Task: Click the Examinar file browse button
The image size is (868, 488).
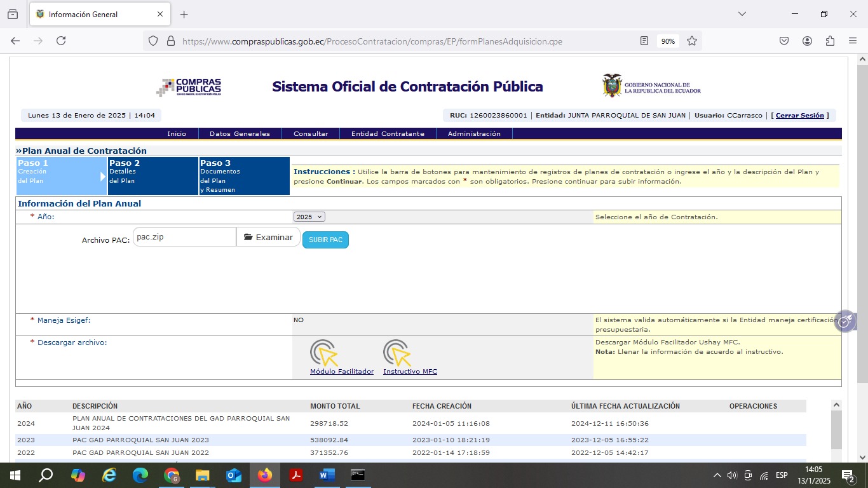Action: point(268,237)
